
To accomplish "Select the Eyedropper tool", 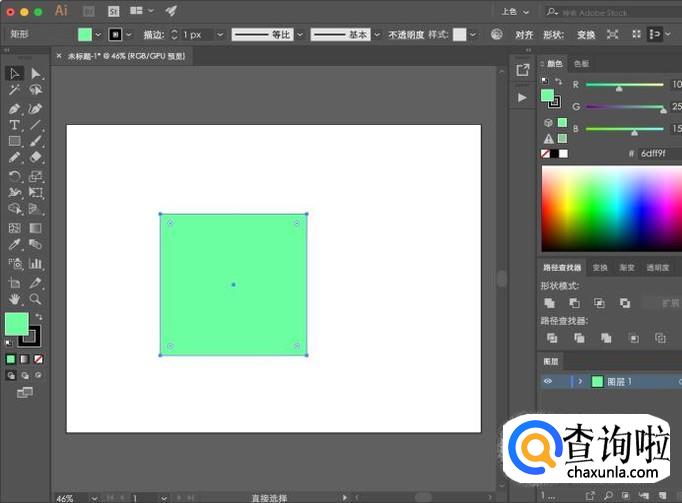I will pos(14,244).
